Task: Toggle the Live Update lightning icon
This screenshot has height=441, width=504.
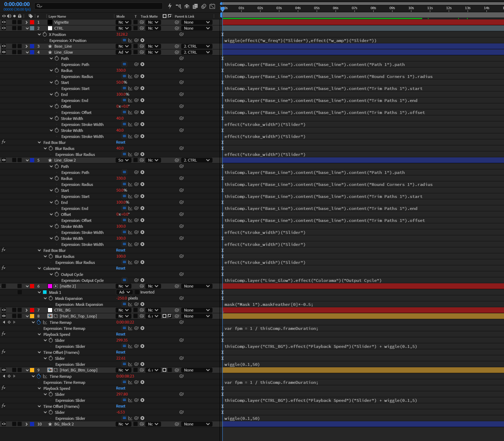Action: (x=170, y=6)
